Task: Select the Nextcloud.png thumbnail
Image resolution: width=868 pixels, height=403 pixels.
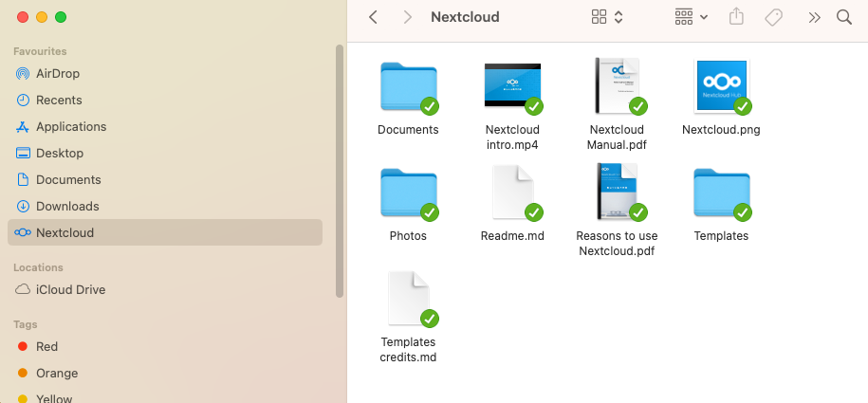Action: coord(721,85)
